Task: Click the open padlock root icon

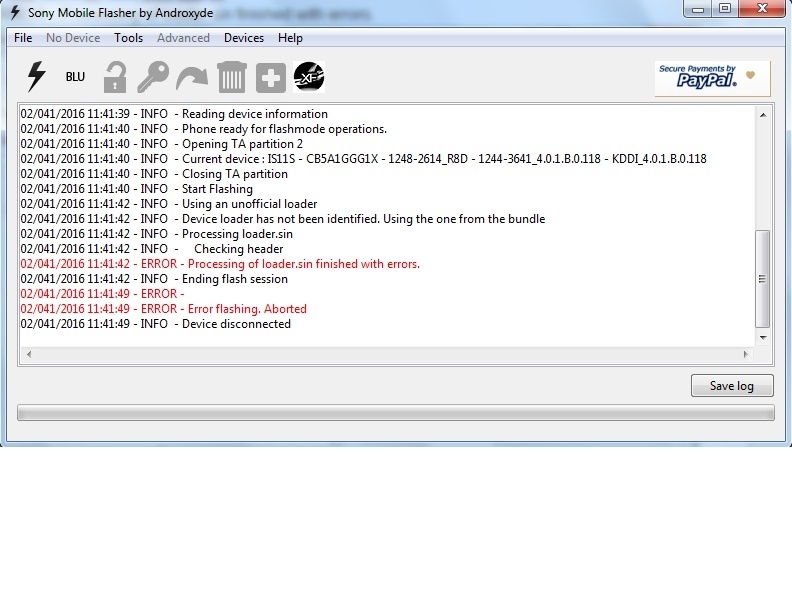Action: tap(116, 77)
